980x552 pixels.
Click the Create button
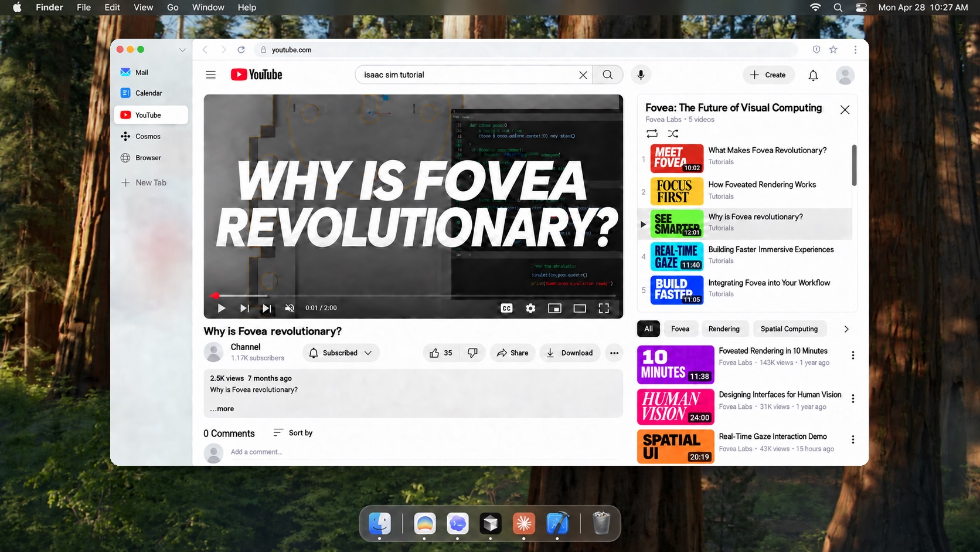coord(768,74)
